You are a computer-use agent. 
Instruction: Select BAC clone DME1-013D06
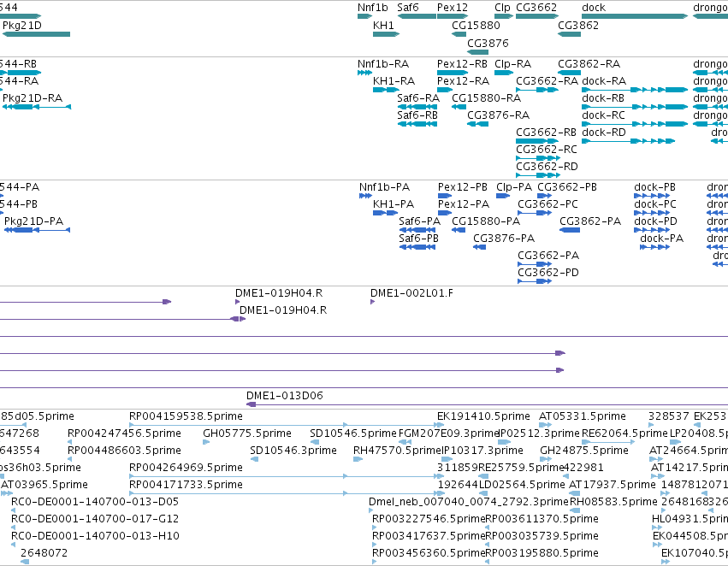[x=487, y=404]
